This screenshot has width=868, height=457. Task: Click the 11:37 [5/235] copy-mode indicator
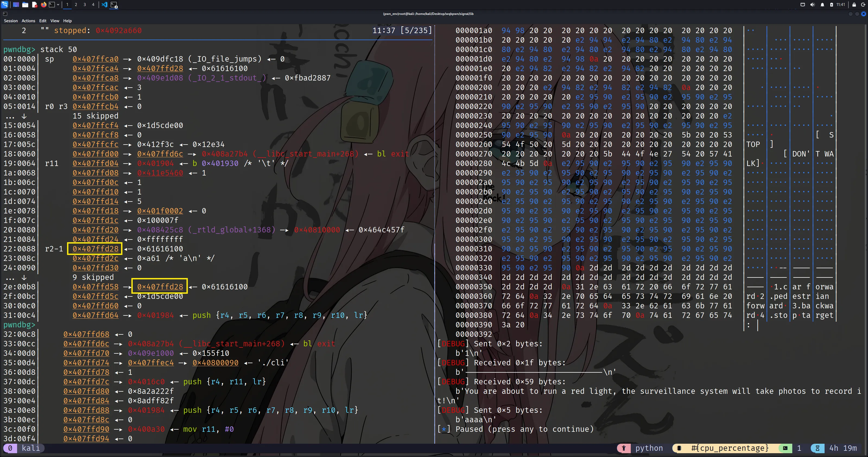(402, 31)
